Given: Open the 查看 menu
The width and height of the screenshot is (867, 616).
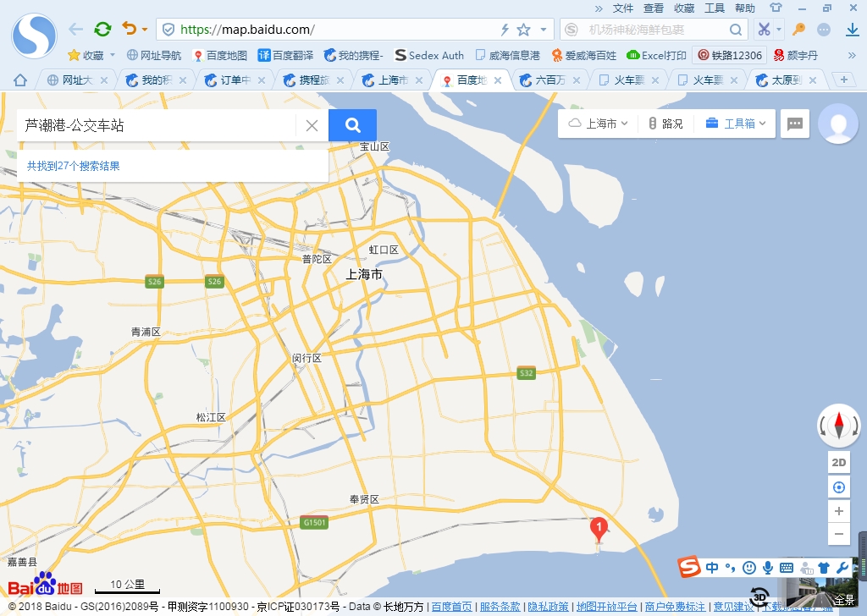Looking at the screenshot, I should [x=653, y=8].
